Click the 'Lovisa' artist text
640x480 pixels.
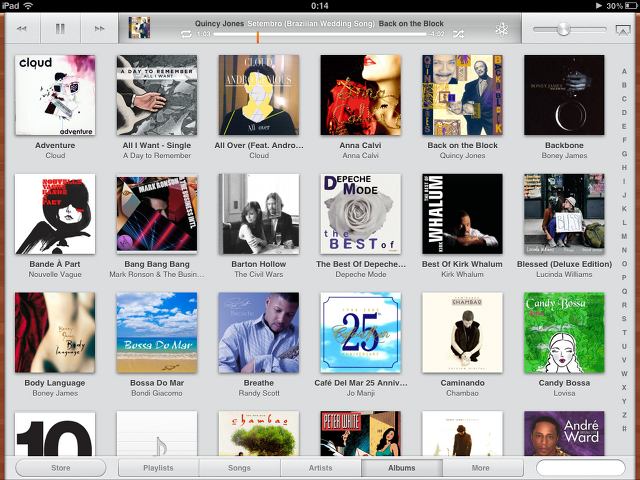[564, 393]
